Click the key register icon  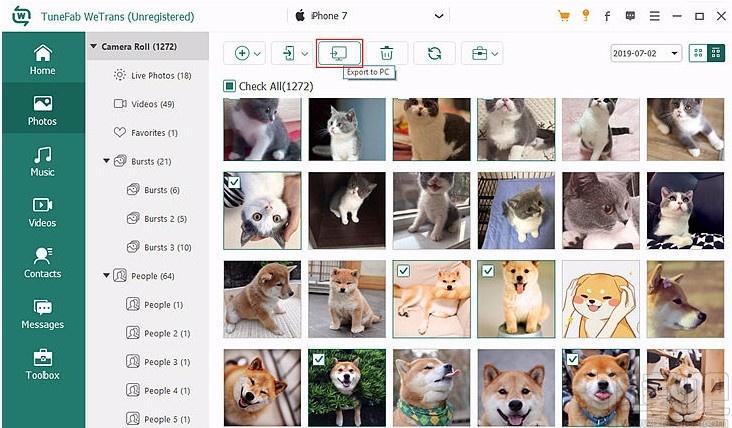pyautogui.click(x=586, y=16)
